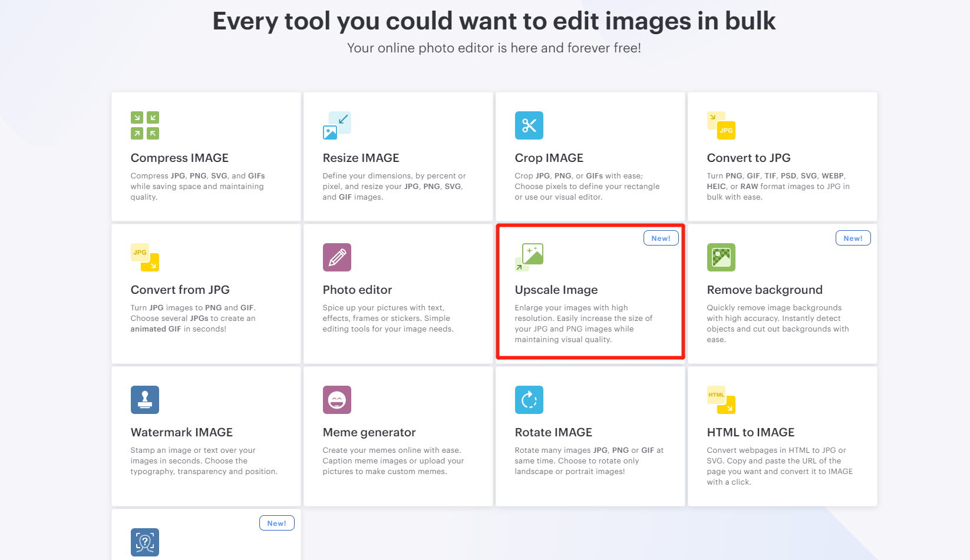Click the Remove background checkered icon
Viewport: 970px width, 560px height.
pos(721,257)
